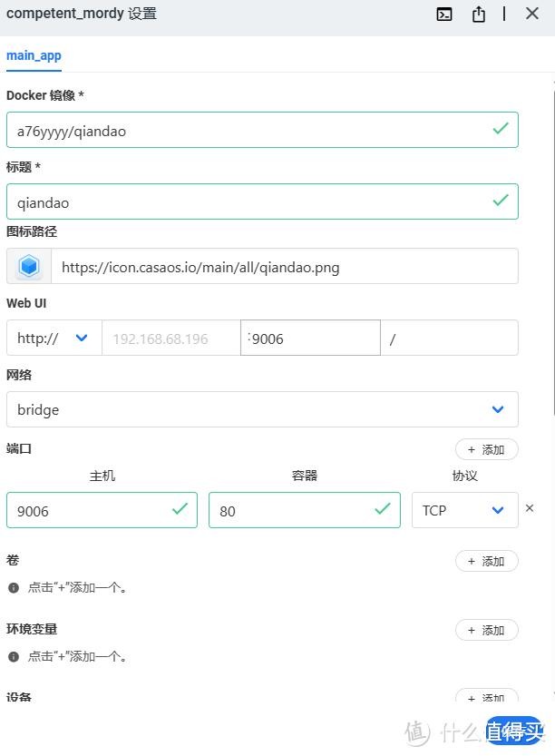Click green checkmark in Docker image field
This screenshot has height=756, width=555.
(501, 129)
